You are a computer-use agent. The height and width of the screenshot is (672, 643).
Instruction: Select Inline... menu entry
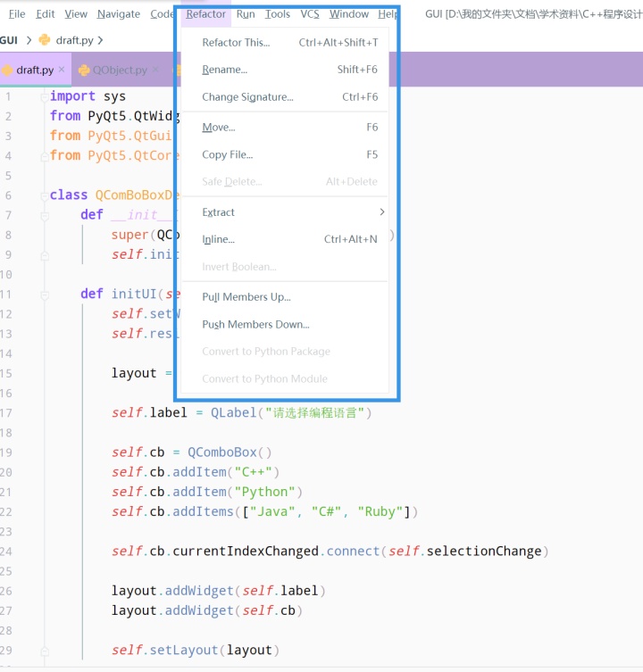285,239
